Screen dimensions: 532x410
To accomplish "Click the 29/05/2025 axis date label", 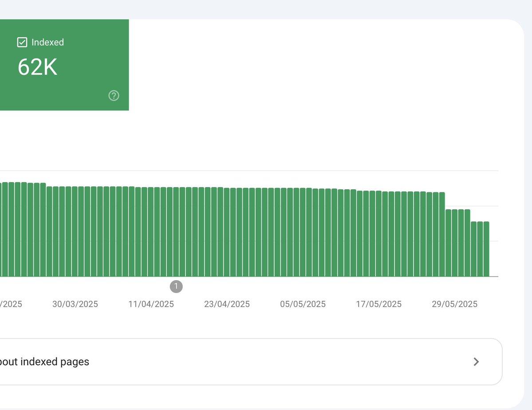I will (455, 304).
